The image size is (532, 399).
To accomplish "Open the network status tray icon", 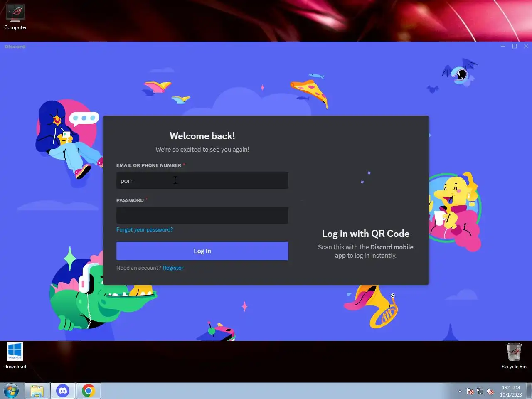I will [x=480, y=391].
